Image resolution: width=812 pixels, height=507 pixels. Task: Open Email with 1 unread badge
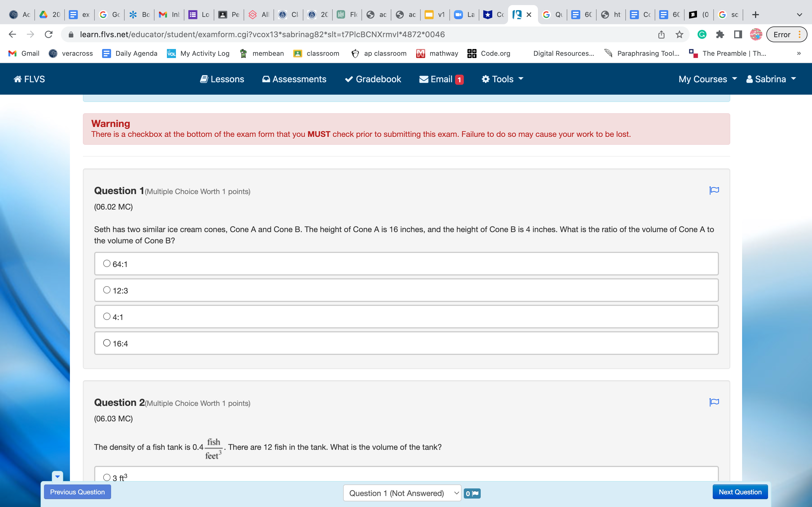point(441,79)
